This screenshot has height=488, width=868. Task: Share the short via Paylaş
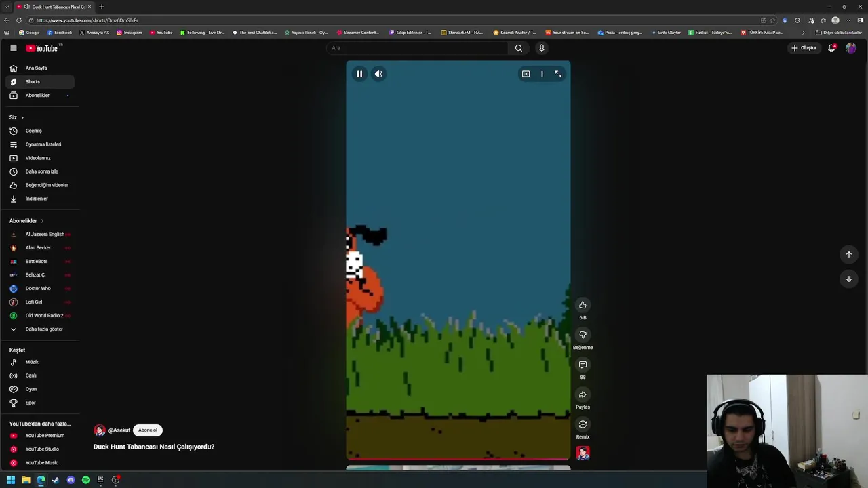click(x=583, y=394)
